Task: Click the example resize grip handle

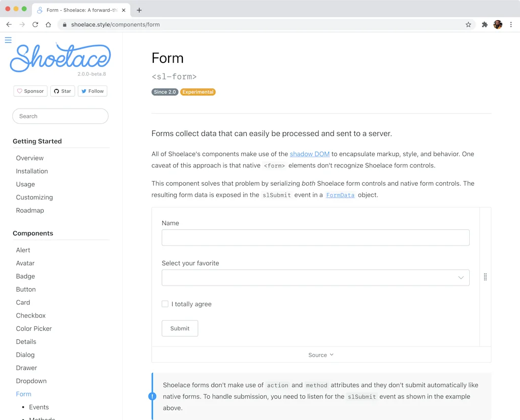Action: (485, 277)
